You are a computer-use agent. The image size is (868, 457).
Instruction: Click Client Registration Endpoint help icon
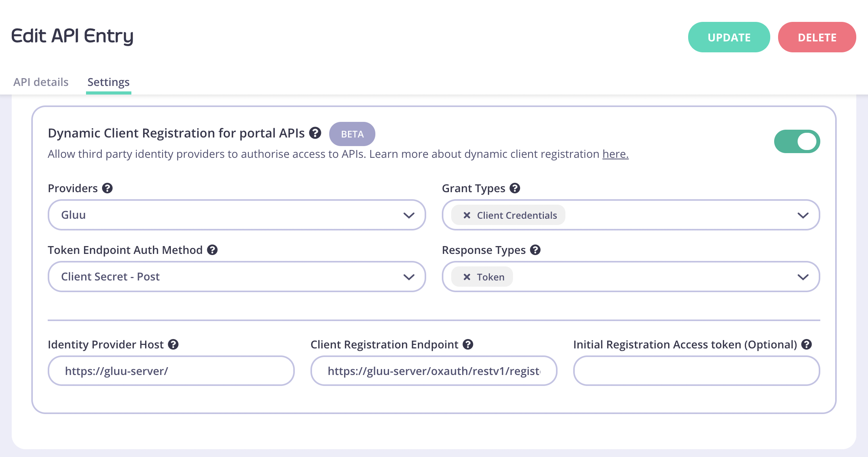tap(468, 345)
